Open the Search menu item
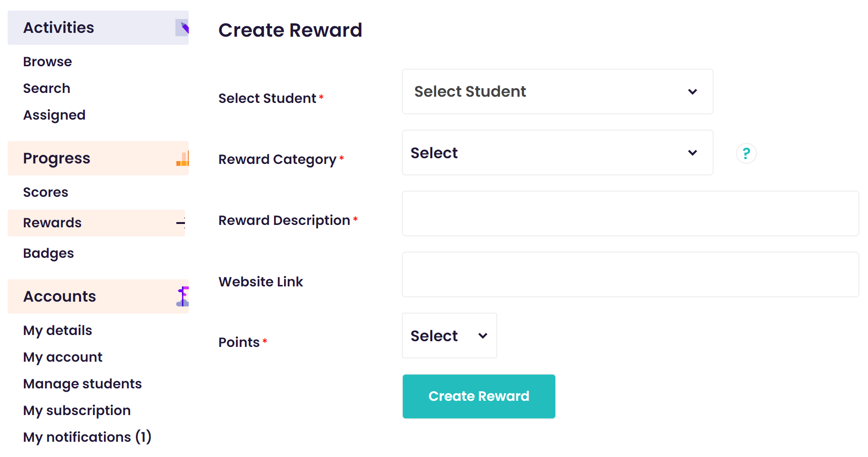 pyautogui.click(x=47, y=88)
